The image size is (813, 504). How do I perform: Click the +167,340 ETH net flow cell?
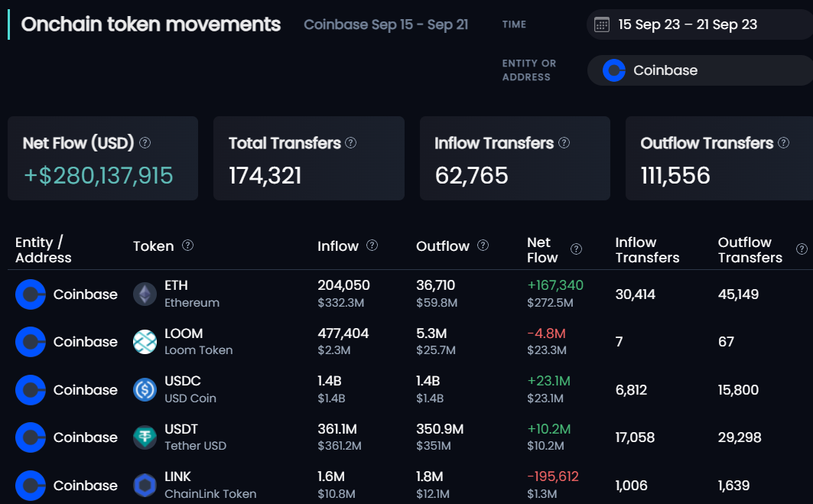tap(555, 285)
